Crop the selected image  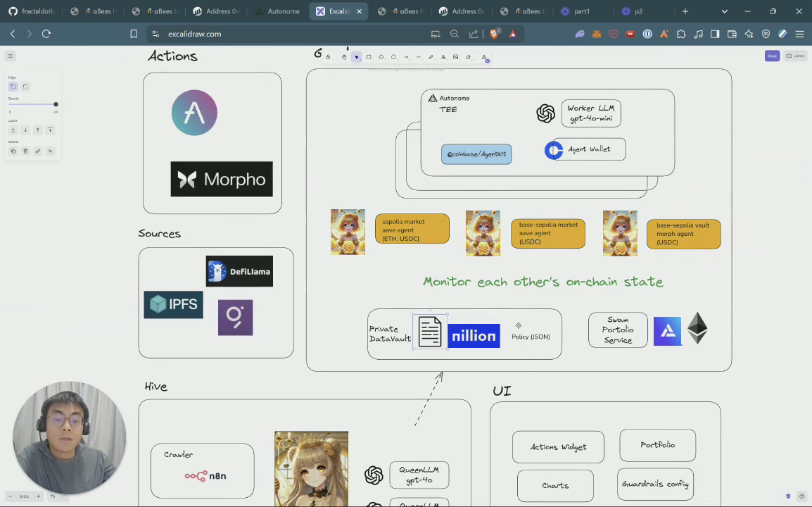[50, 151]
